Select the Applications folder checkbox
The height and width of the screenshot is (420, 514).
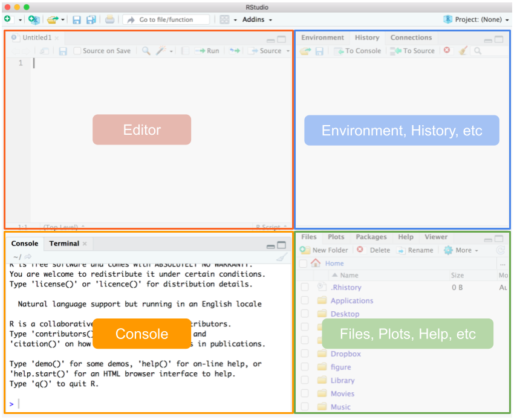coord(305,300)
